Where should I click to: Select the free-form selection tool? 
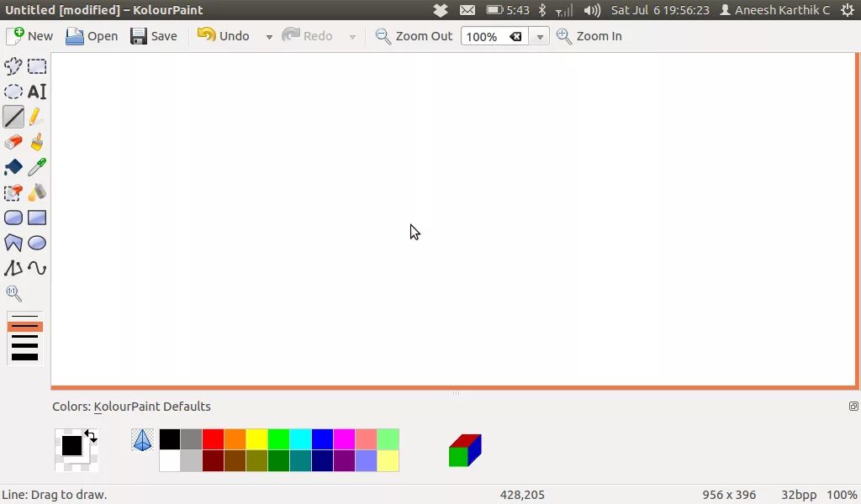(x=13, y=66)
